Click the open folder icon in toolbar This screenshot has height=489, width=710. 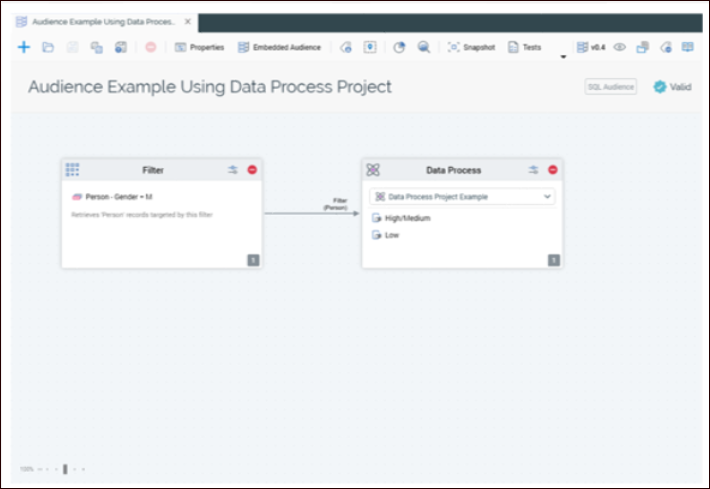(48, 47)
